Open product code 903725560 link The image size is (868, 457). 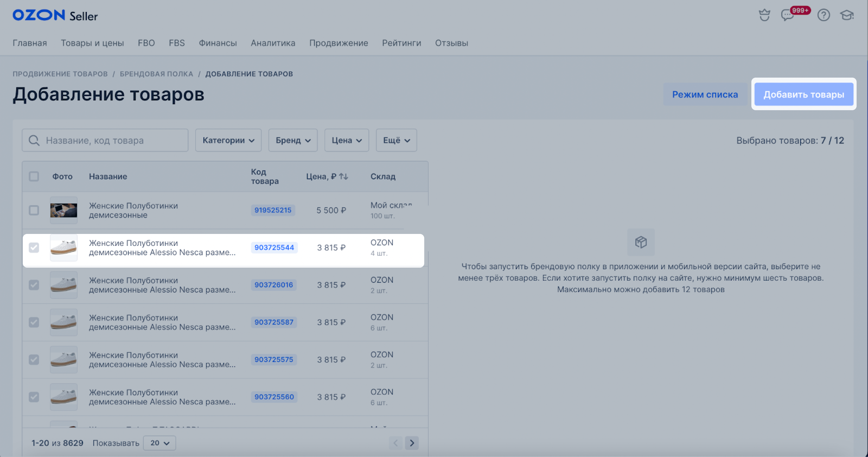(x=274, y=397)
